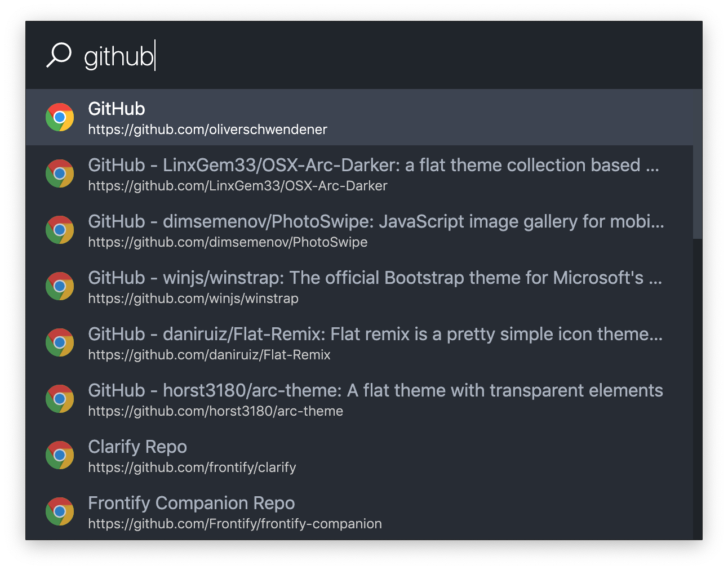This screenshot has height=570, width=728.
Task: Click the Chrome icon next to PhotoSwipe result
Action: tap(60, 230)
